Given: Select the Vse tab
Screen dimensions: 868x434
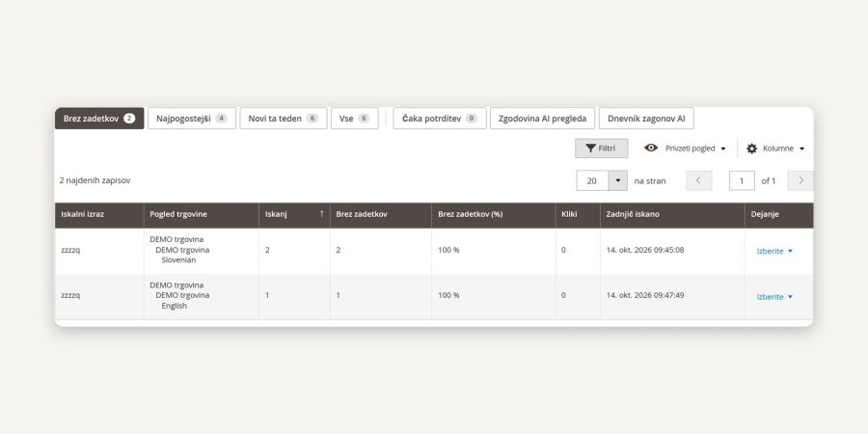Looking at the screenshot, I should point(355,119).
